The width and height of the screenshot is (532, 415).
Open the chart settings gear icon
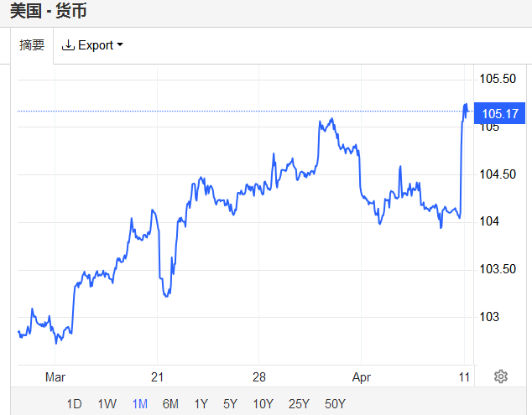tap(501, 376)
